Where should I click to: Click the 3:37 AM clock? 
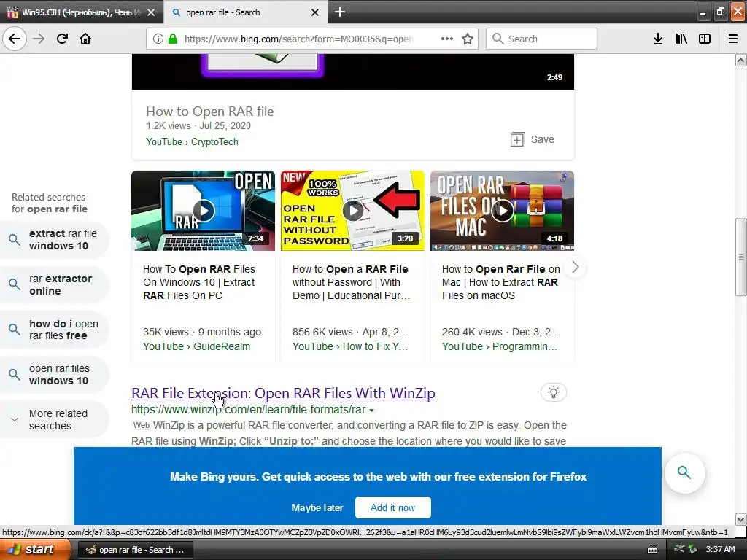(720, 550)
